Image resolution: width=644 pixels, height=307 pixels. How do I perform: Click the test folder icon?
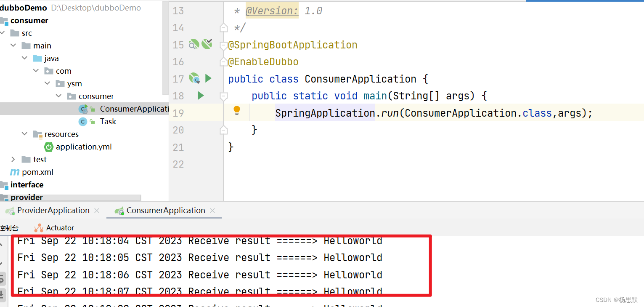26,159
